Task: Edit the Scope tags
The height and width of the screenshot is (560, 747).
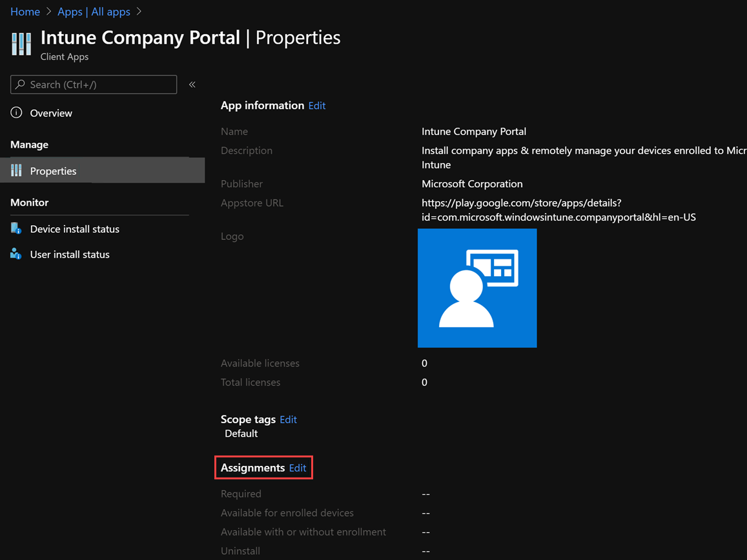Action: tap(288, 419)
